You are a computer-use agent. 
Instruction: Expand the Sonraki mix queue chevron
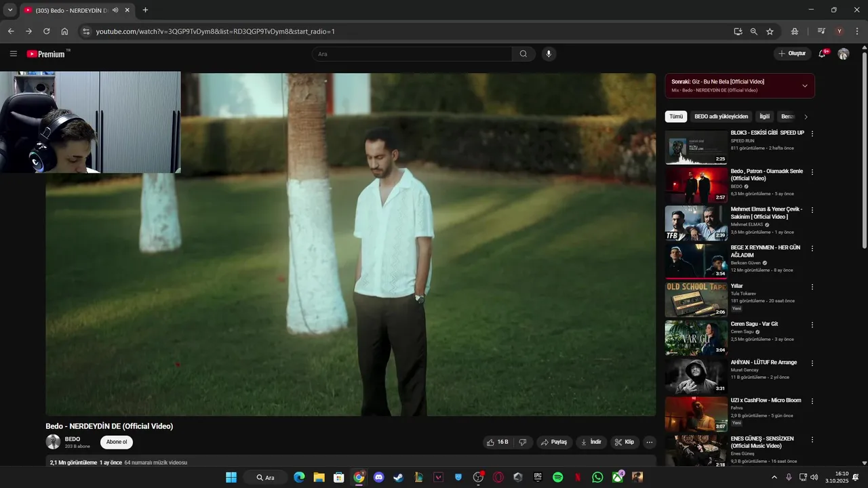click(x=805, y=85)
